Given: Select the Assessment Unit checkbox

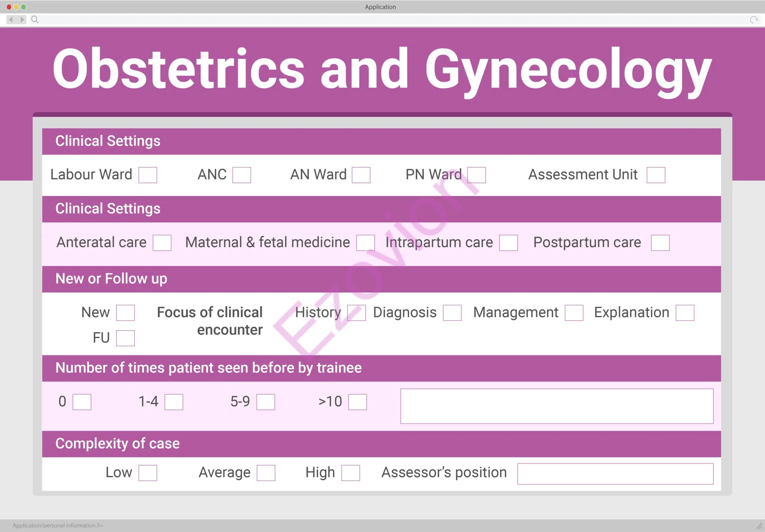Looking at the screenshot, I should point(656,175).
